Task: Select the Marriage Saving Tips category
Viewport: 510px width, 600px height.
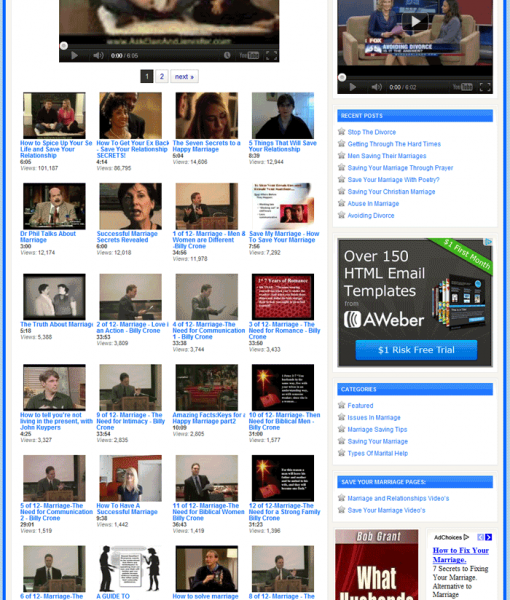Action: click(x=377, y=429)
